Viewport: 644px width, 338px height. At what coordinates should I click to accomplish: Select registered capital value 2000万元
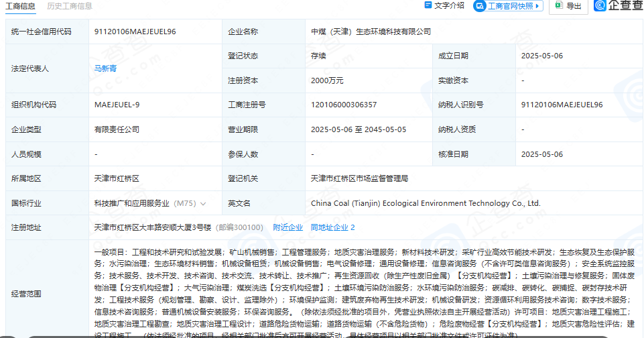[327, 80]
